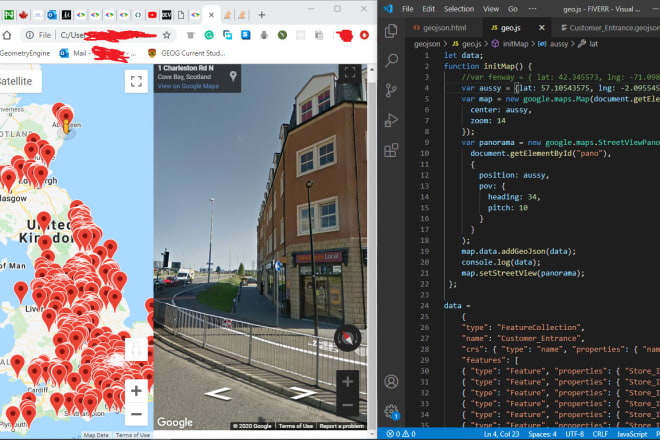660x440 pixels.
Task: Move right along the Street View road arrow
Action: 303,393
